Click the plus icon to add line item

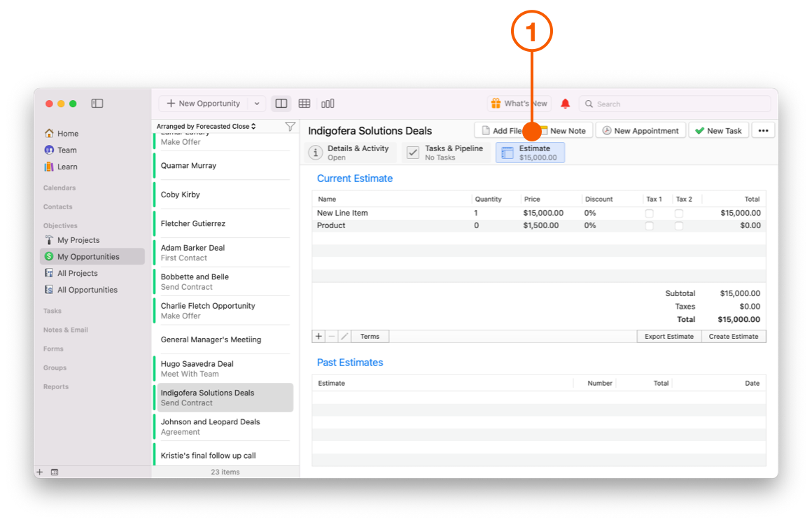[318, 337]
